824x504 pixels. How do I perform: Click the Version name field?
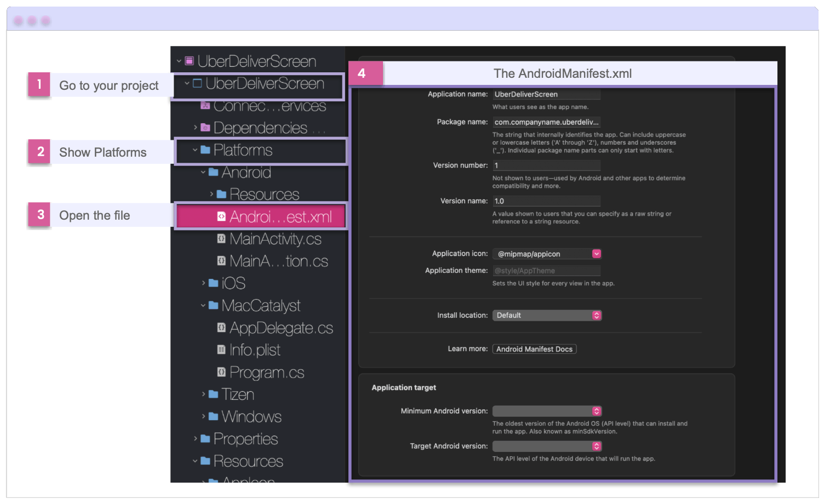tap(546, 201)
